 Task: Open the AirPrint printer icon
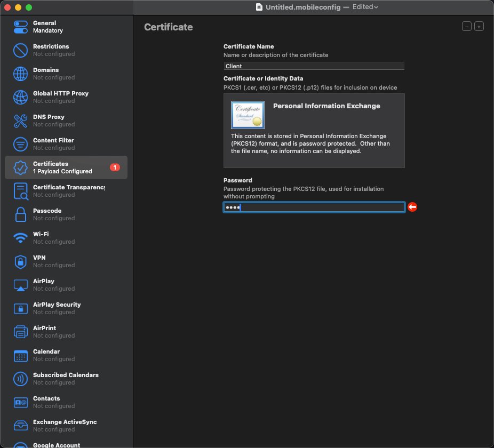click(20, 332)
